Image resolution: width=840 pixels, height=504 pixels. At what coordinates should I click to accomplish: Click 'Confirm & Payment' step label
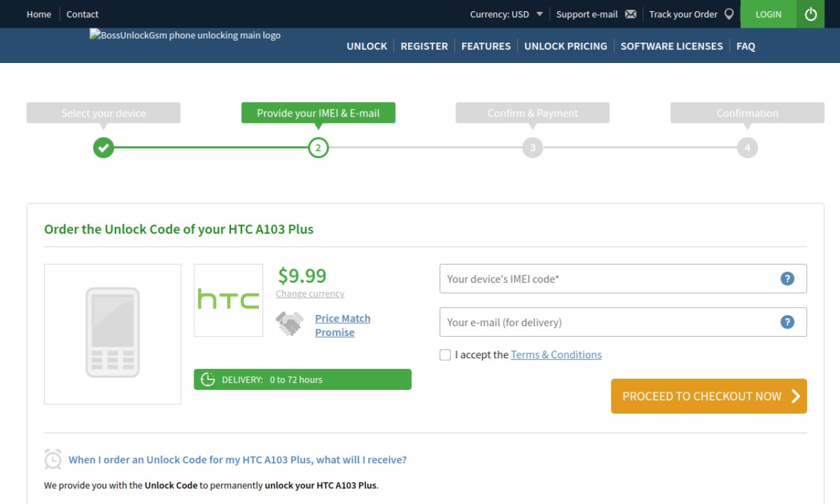click(533, 113)
